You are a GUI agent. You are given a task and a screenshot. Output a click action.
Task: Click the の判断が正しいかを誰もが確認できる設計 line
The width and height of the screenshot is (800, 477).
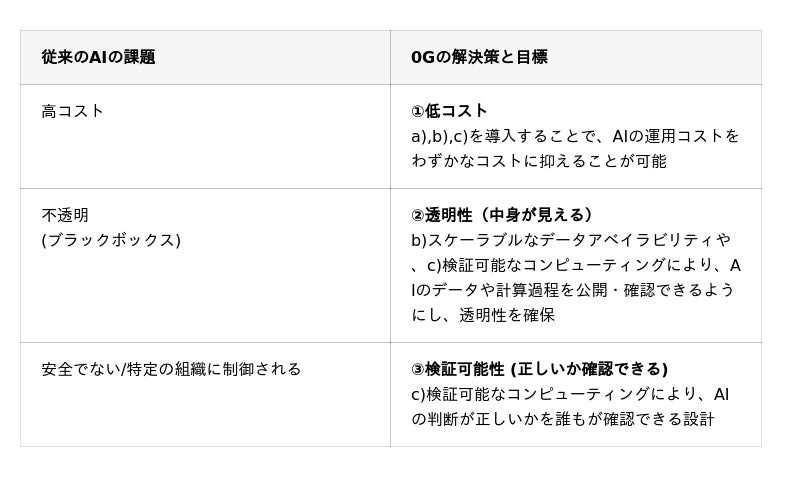(x=562, y=419)
